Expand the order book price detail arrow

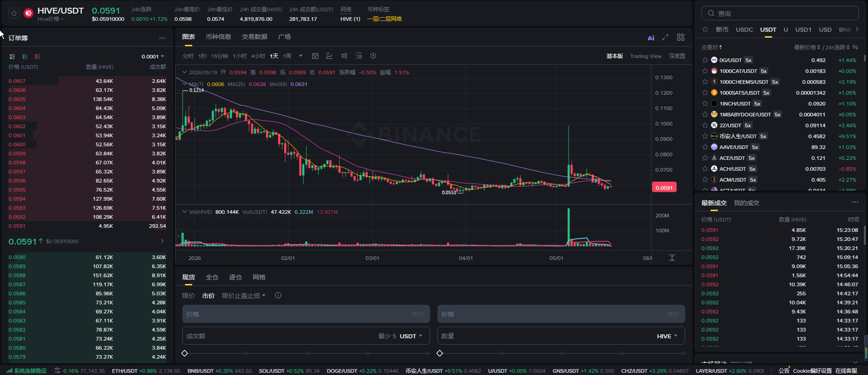pos(162,241)
